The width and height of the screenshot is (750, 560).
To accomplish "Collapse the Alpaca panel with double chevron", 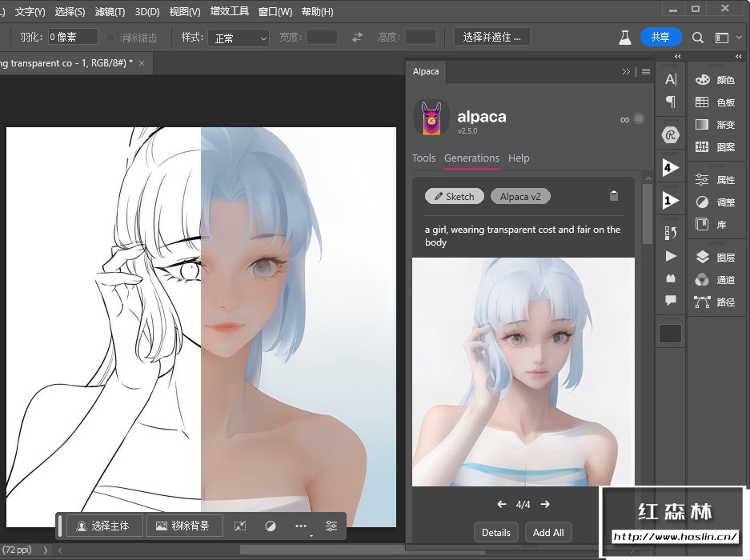I will (626, 72).
